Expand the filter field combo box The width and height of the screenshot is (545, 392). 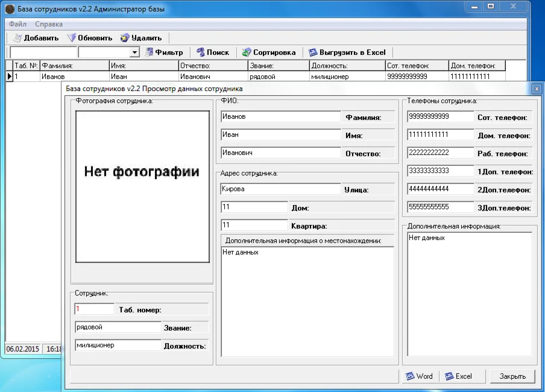[x=135, y=53]
